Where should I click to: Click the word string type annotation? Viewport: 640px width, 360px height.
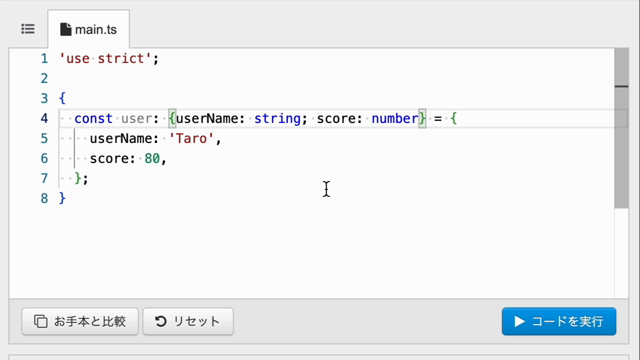(278, 119)
